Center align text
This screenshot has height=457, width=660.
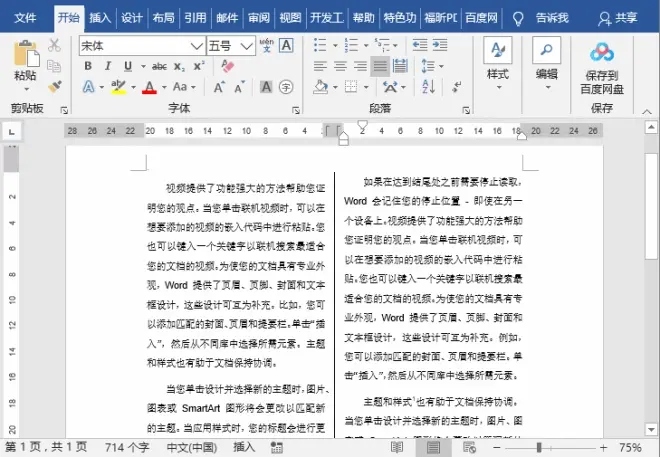coord(340,66)
